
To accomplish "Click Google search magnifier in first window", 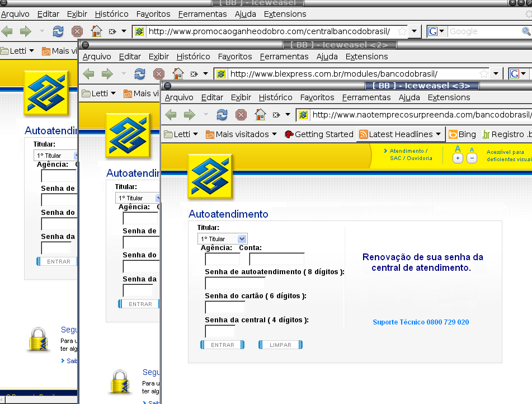I will pyautogui.click(x=526, y=31).
